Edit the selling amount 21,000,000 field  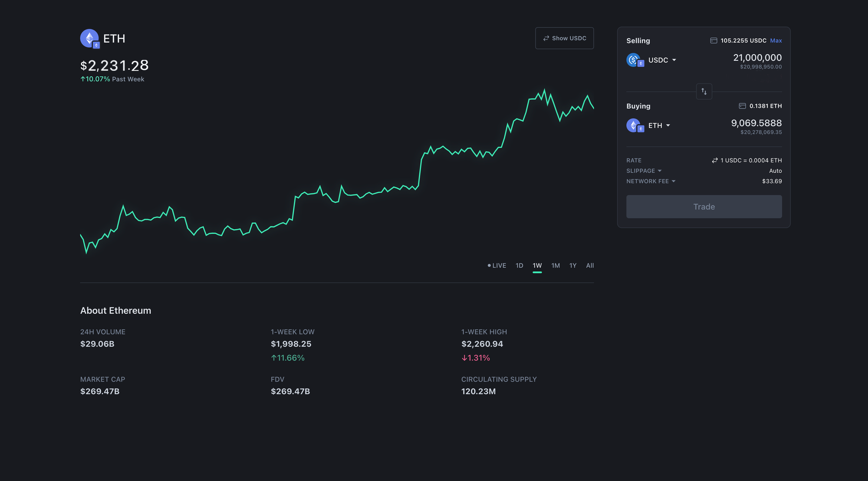click(757, 58)
